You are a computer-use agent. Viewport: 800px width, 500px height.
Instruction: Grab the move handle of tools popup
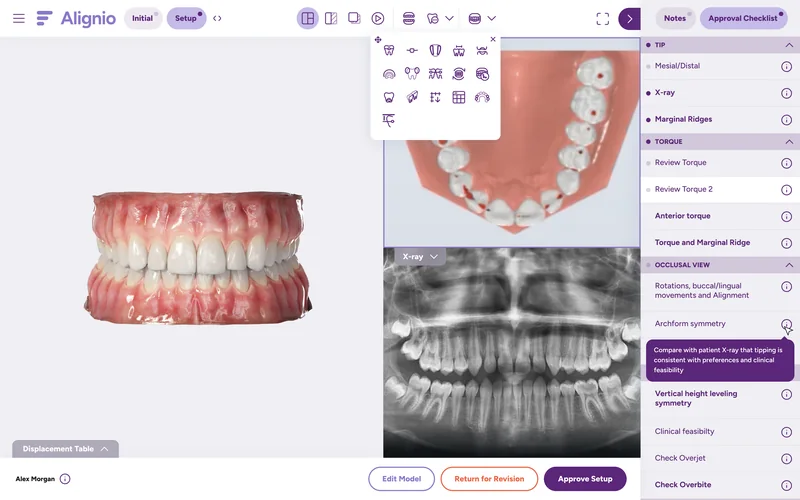378,39
